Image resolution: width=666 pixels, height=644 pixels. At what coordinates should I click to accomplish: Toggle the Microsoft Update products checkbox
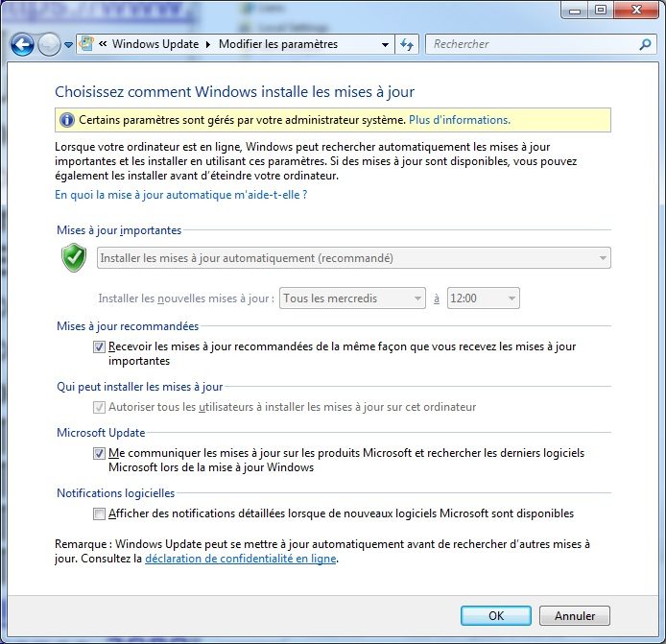(100, 453)
